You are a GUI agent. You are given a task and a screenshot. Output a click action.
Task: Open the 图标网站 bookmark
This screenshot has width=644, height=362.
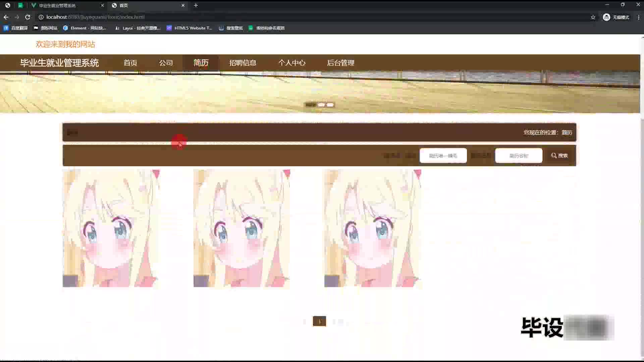pos(46,28)
